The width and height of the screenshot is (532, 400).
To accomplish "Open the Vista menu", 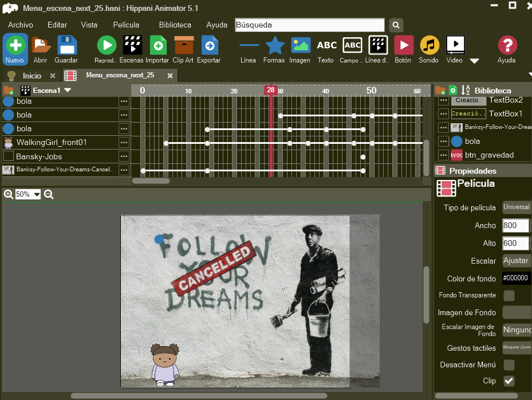I will 89,25.
